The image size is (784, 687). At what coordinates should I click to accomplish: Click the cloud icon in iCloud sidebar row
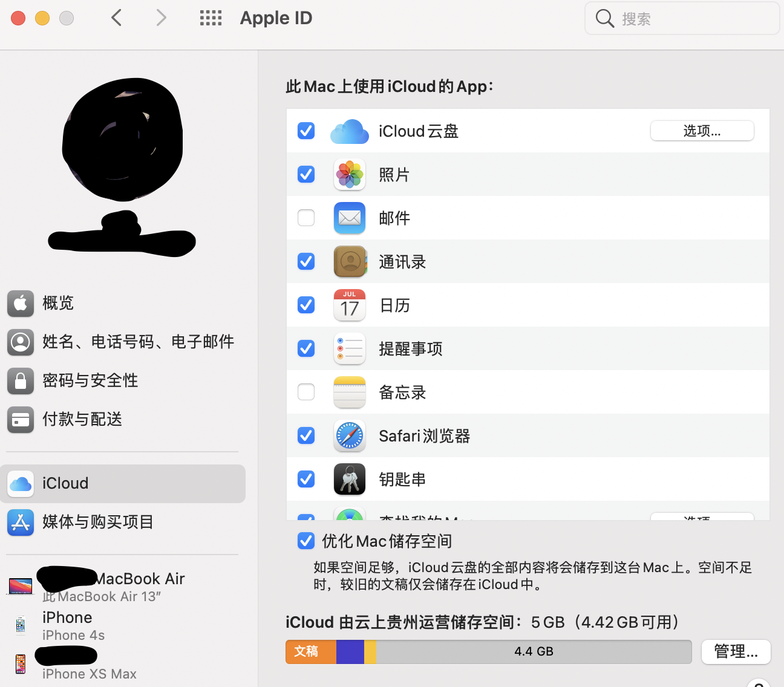click(x=21, y=484)
